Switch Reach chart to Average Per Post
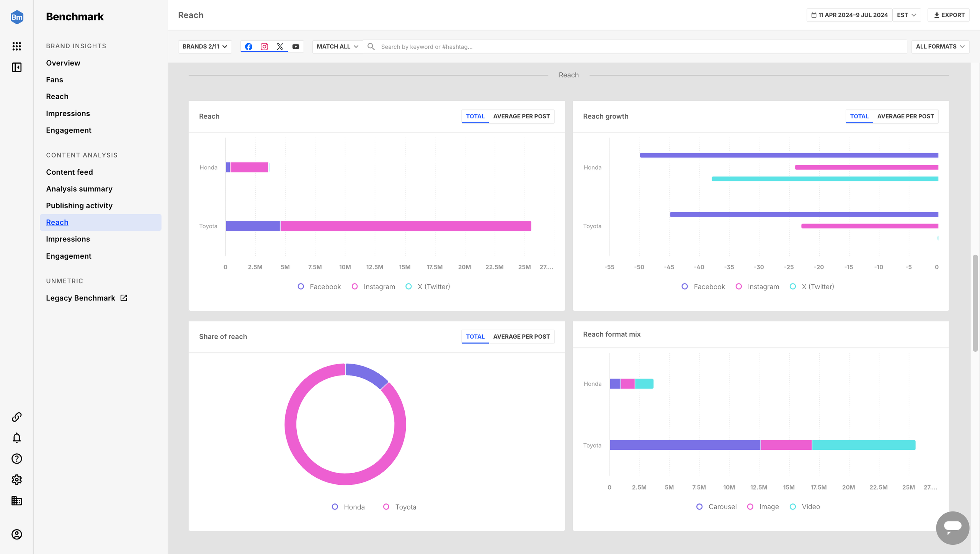 (521, 116)
